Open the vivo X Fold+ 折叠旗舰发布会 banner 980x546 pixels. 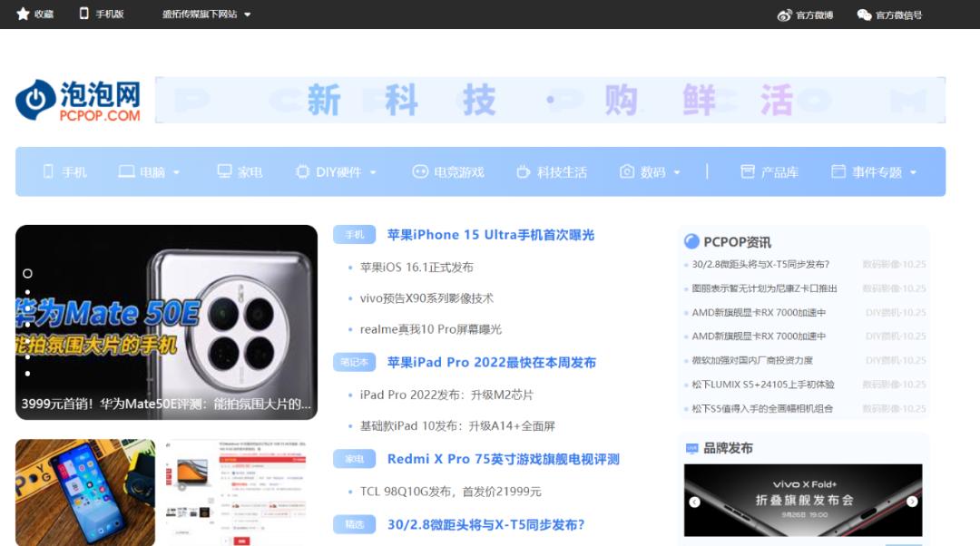click(x=803, y=501)
